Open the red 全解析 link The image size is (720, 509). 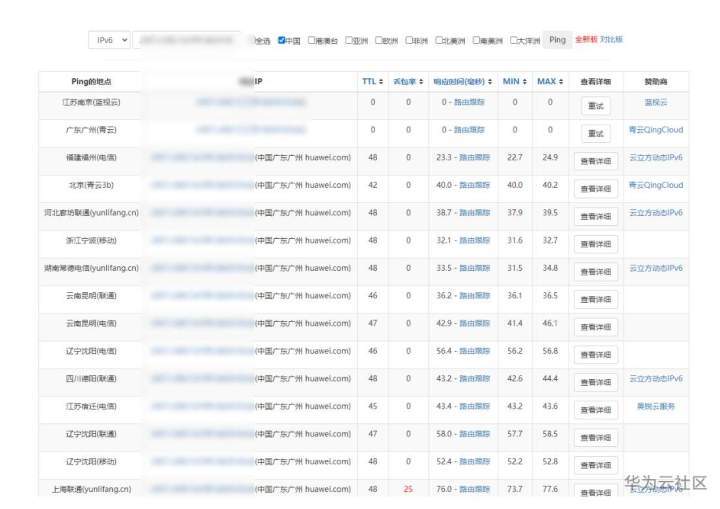click(586, 40)
